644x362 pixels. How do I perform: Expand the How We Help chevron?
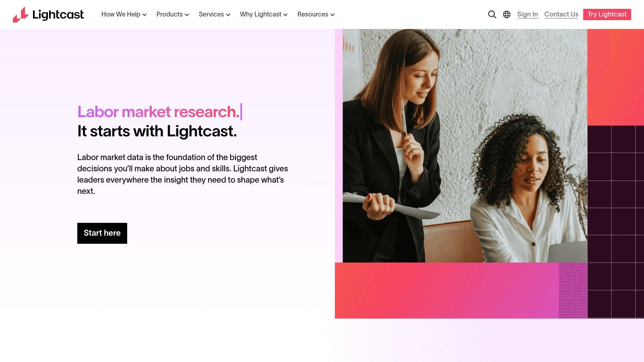144,15
